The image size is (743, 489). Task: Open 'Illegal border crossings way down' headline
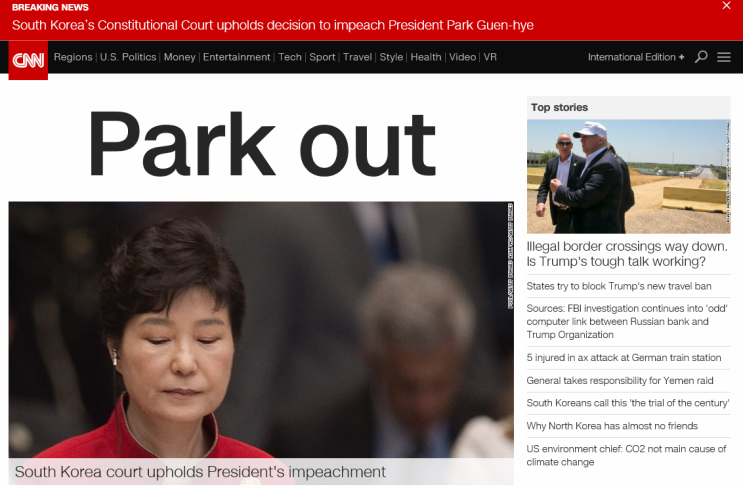point(627,254)
